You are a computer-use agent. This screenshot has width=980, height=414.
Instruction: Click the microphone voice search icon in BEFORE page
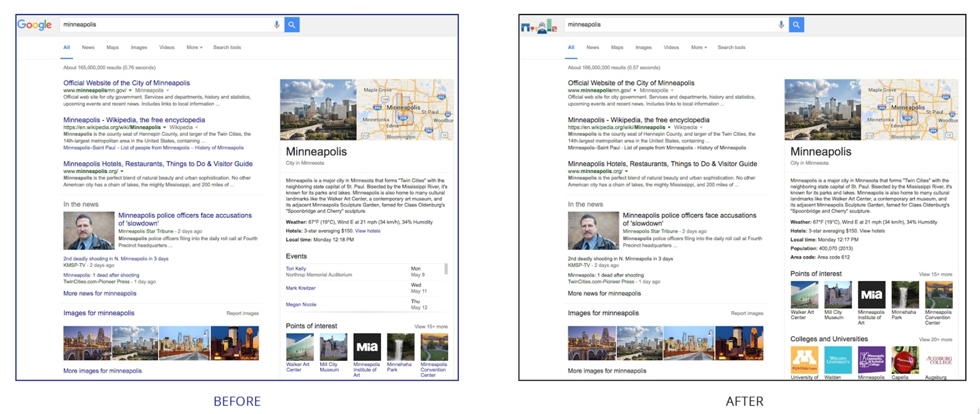pyautogui.click(x=277, y=25)
